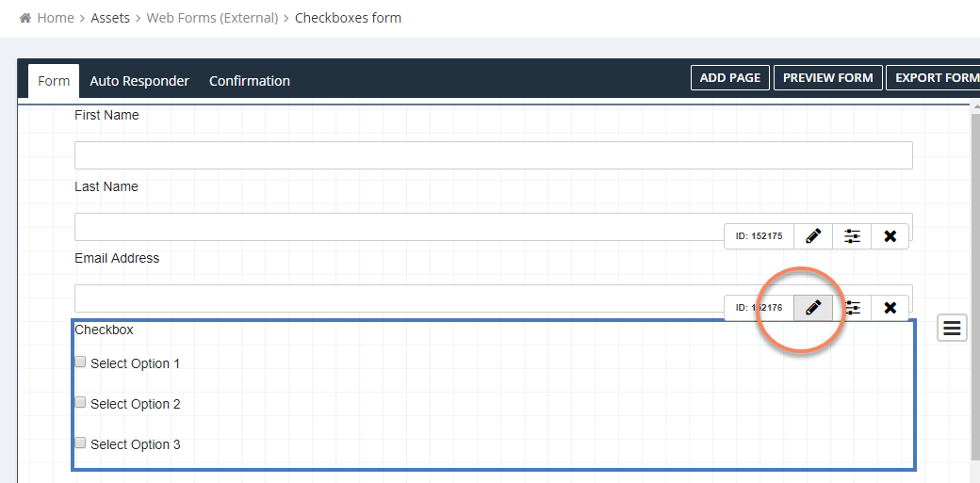Screen dimensions: 980x483
Task: Click the Last Name label
Action: (x=106, y=186)
